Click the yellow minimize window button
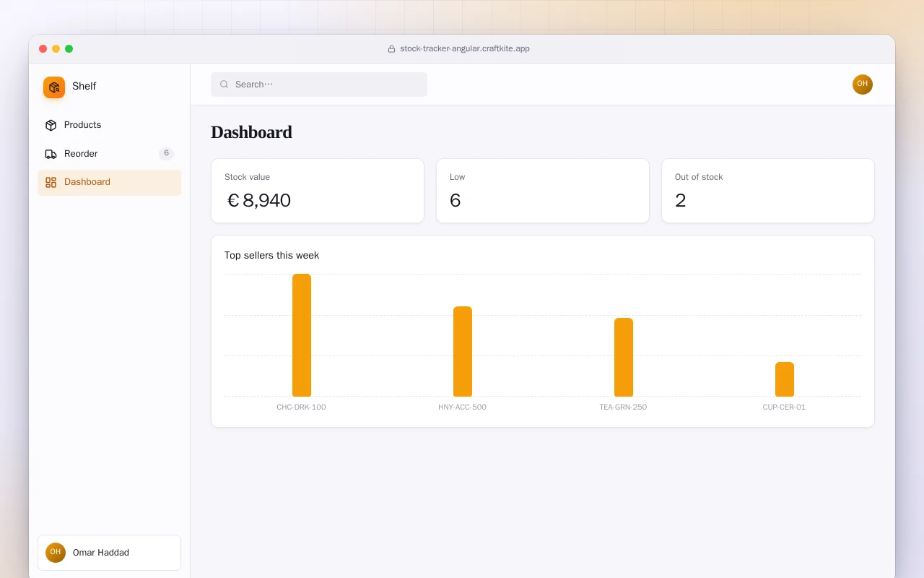Image resolution: width=924 pixels, height=578 pixels. 56,49
